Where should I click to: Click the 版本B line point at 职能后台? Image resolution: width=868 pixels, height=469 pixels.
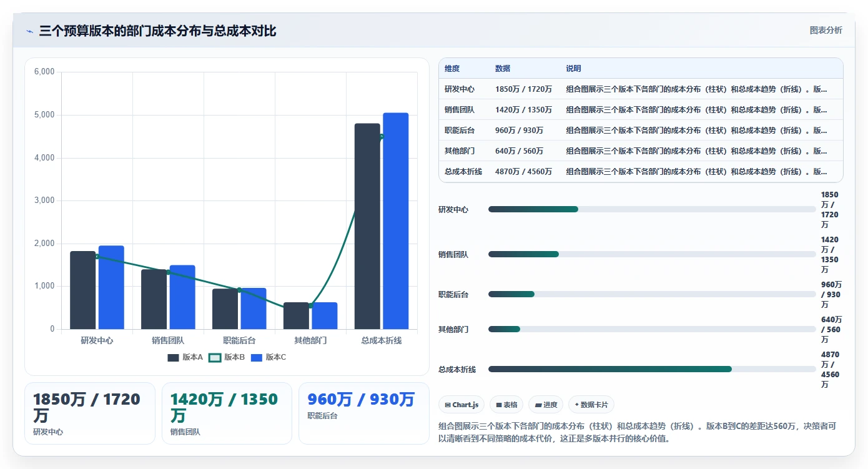(239, 290)
